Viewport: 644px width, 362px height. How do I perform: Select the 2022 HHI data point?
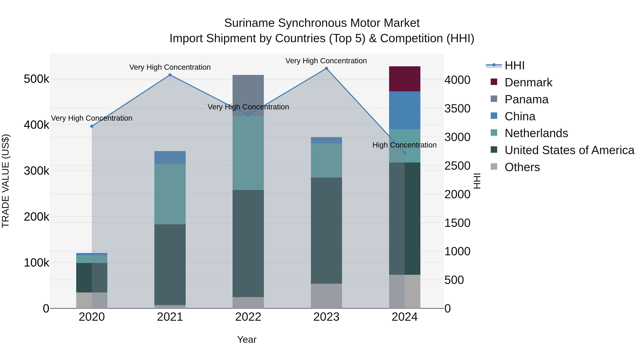(248, 115)
